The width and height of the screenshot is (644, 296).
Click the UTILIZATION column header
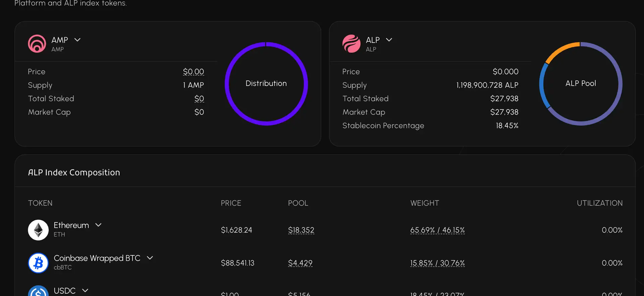pyautogui.click(x=599, y=203)
